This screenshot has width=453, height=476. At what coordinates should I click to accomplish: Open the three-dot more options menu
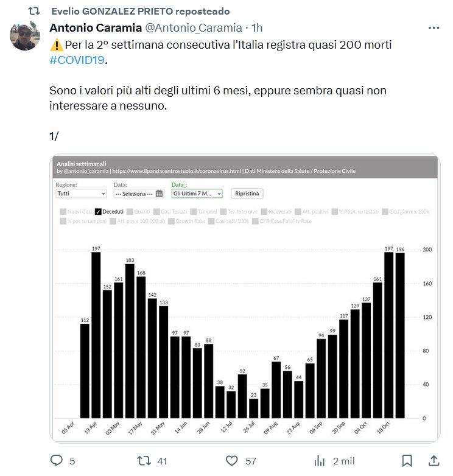tap(434, 28)
